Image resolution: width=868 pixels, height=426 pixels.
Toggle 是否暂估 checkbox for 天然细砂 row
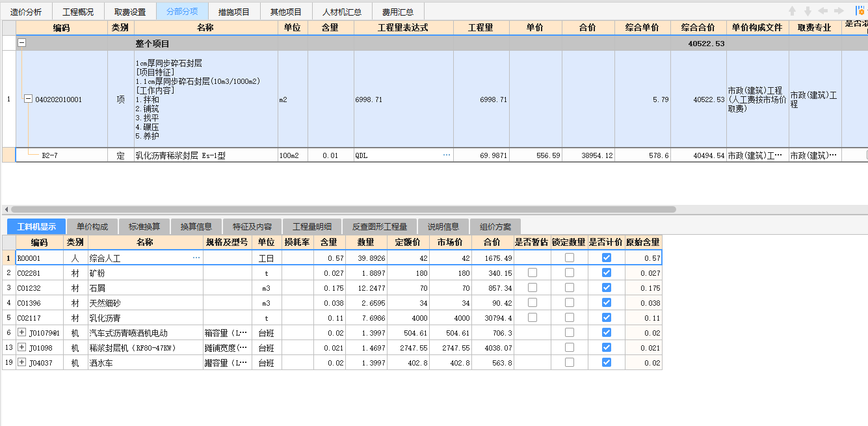[533, 302]
